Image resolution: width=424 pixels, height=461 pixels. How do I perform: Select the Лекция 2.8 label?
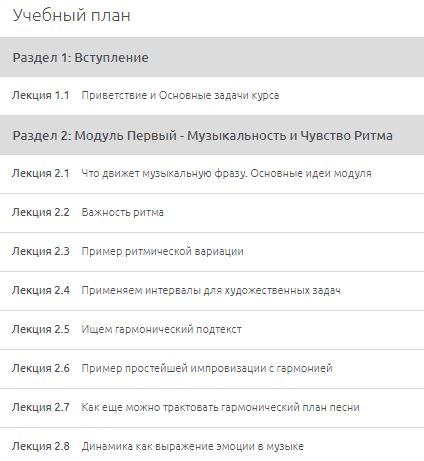(41, 446)
